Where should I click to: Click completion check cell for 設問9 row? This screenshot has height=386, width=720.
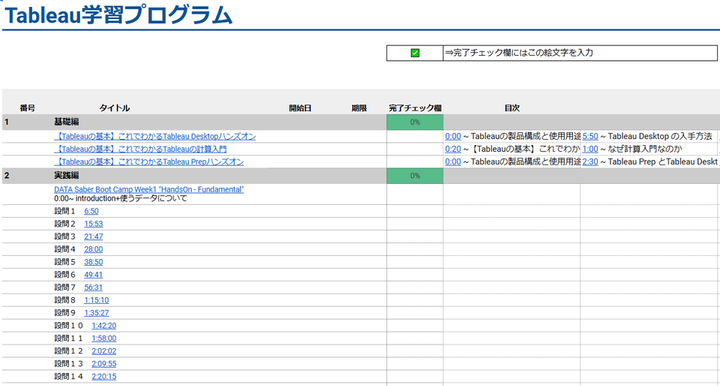tap(415, 313)
